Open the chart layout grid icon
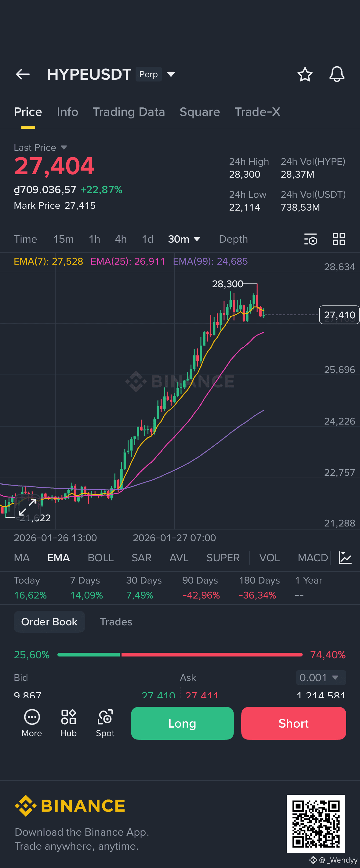Screen dimensions: 360x868 tap(339, 239)
